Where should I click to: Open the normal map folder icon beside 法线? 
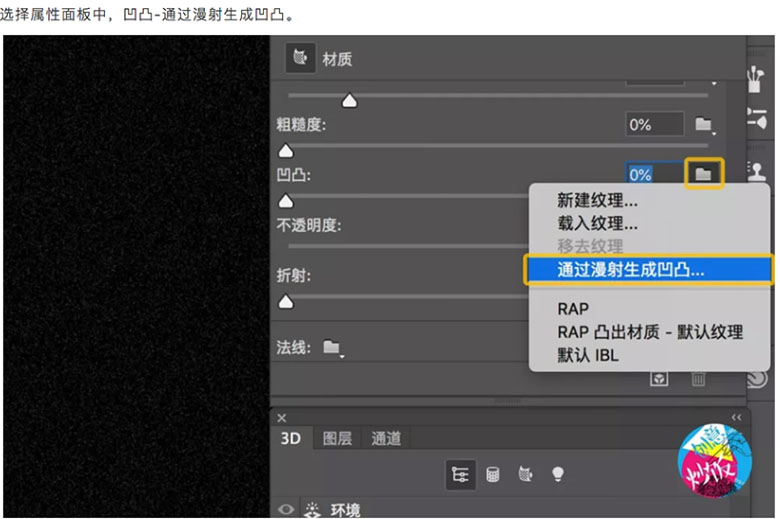332,347
